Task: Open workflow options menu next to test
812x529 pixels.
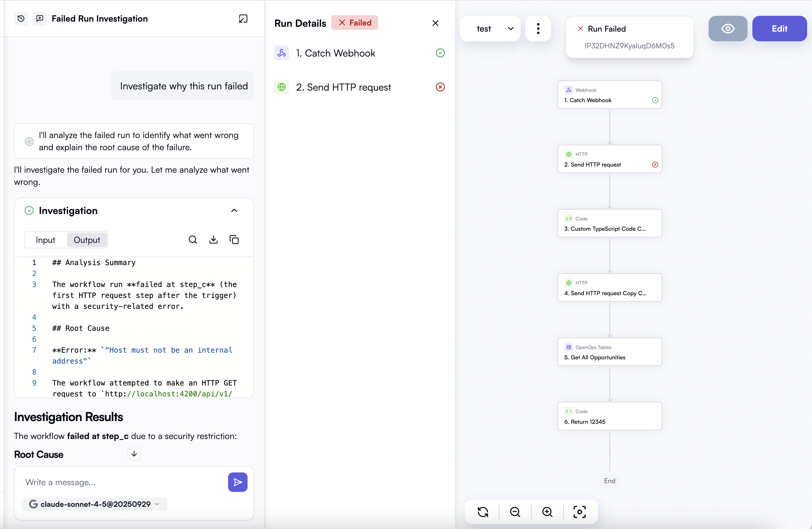Action: click(x=538, y=28)
